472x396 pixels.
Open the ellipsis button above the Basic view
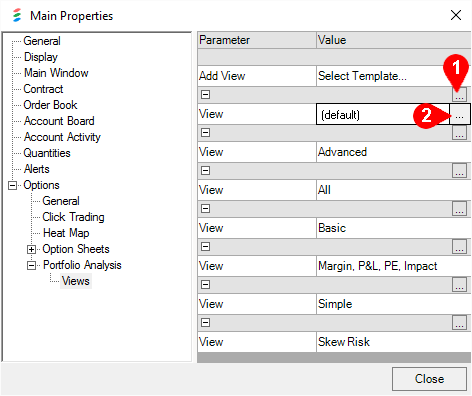click(459, 209)
